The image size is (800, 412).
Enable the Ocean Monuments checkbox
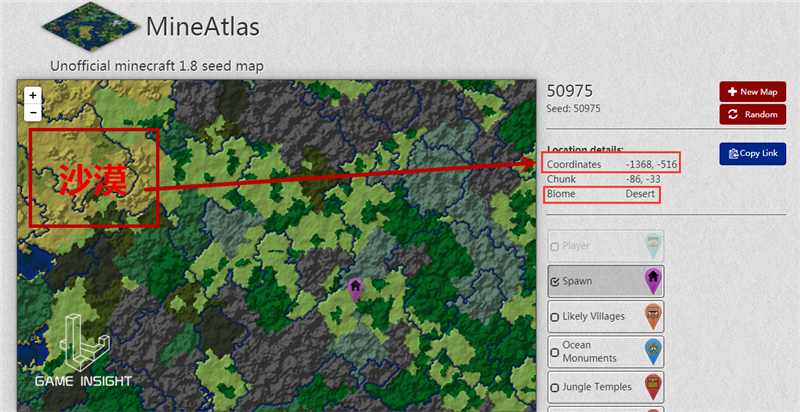coord(555,352)
